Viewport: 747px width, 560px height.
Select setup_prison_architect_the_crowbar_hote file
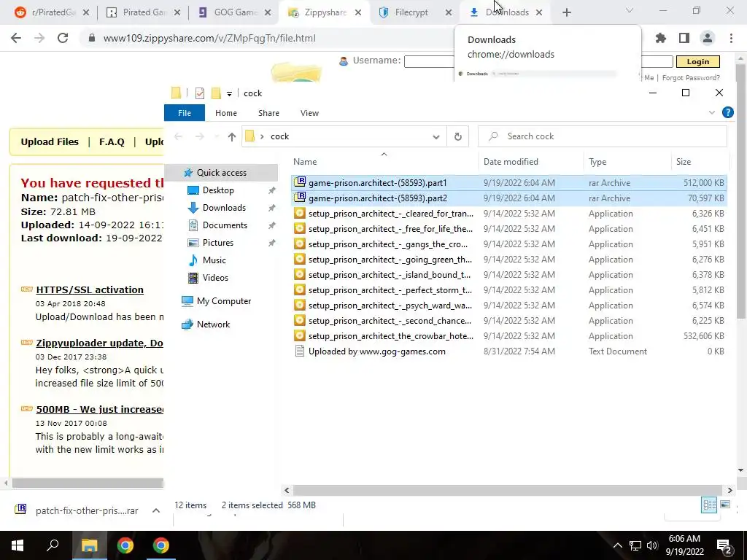tap(508, 335)
